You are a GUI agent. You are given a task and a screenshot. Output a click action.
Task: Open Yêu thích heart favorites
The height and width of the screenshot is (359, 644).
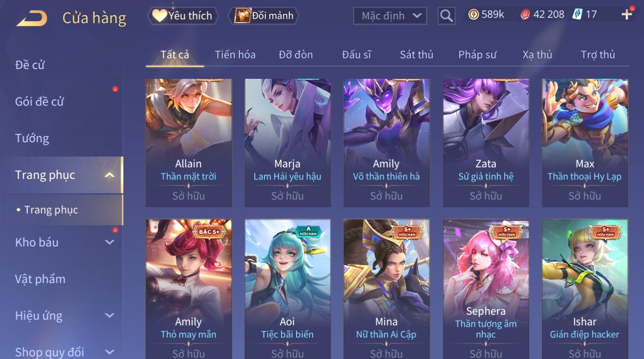coord(183,16)
